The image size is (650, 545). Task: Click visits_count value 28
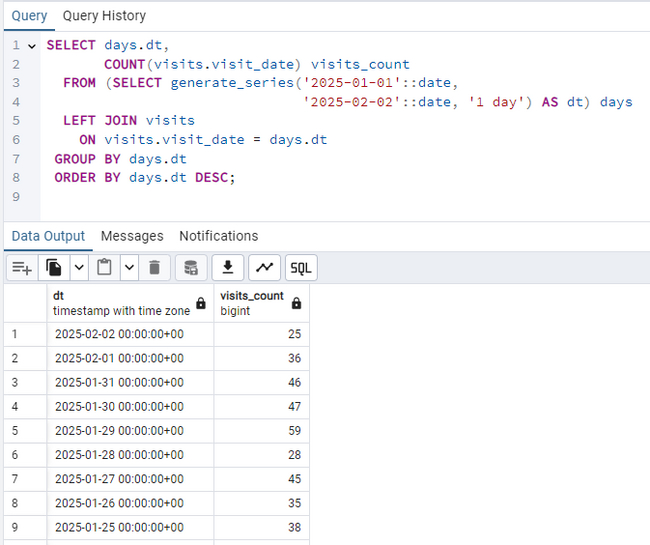[262, 455]
